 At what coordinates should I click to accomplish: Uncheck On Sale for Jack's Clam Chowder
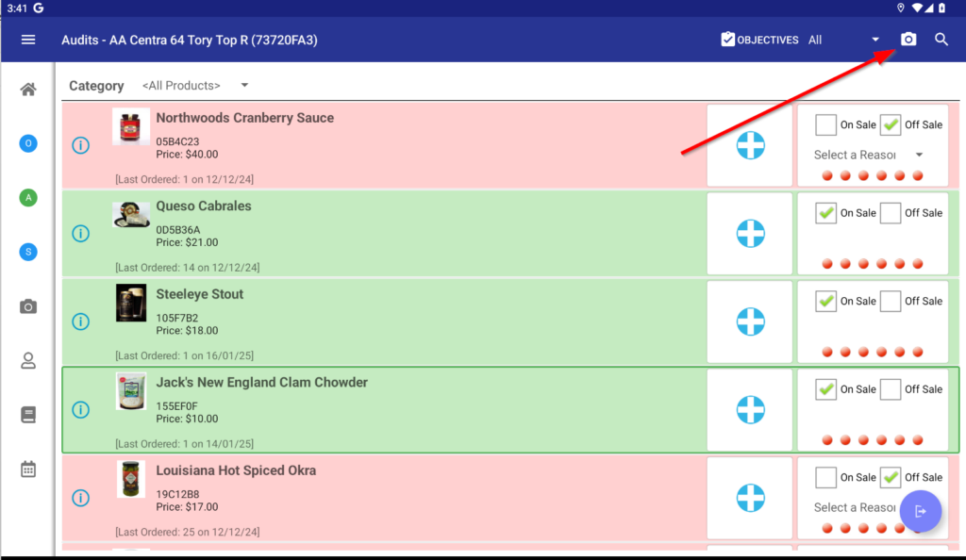pos(825,389)
